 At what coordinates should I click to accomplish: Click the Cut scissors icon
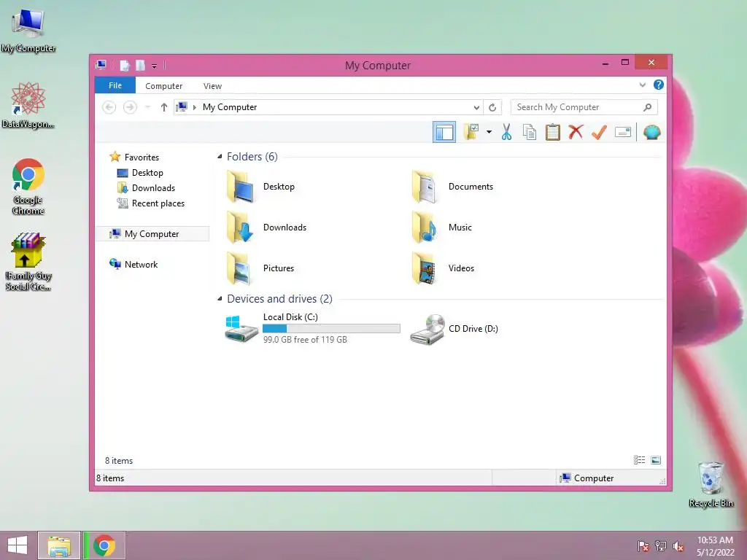[x=506, y=132]
